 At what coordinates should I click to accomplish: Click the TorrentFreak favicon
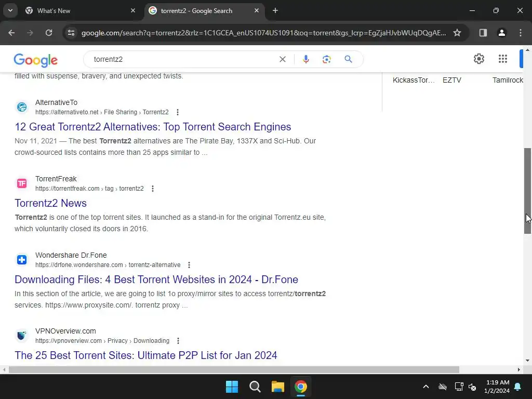click(22, 183)
